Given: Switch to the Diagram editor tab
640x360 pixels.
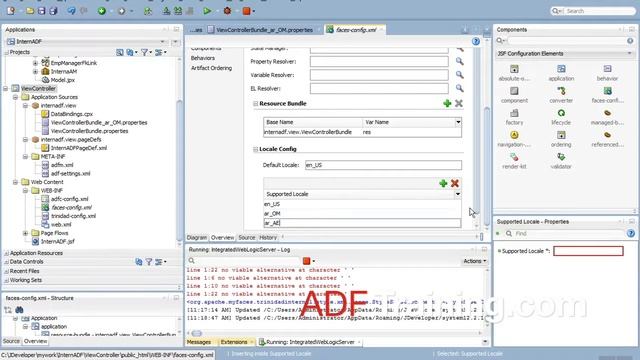Looking at the screenshot, I should click(x=197, y=238).
